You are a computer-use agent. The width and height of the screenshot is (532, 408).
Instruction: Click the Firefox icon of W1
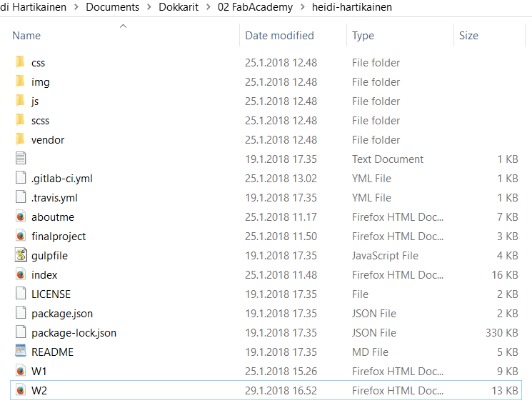pyautogui.click(x=21, y=371)
